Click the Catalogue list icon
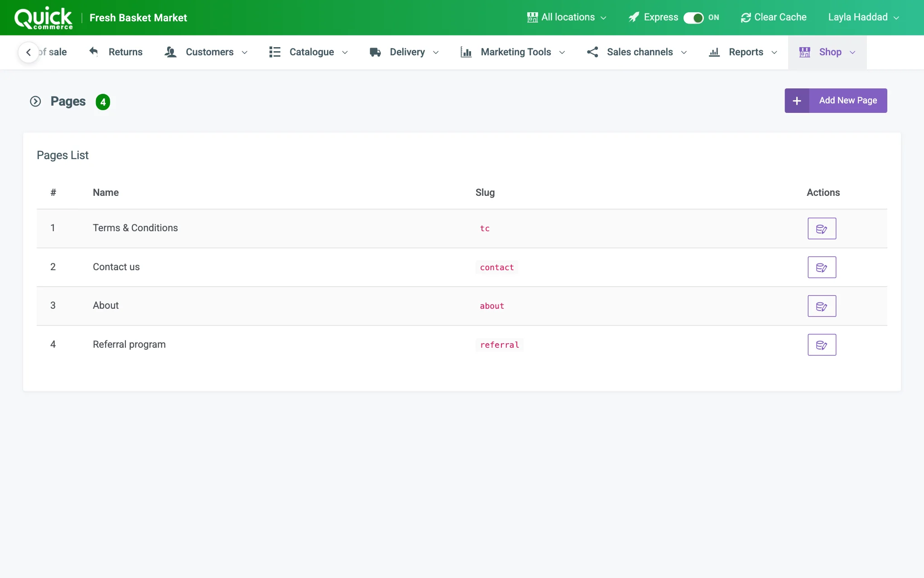The width and height of the screenshot is (924, 578). [274, 52]
